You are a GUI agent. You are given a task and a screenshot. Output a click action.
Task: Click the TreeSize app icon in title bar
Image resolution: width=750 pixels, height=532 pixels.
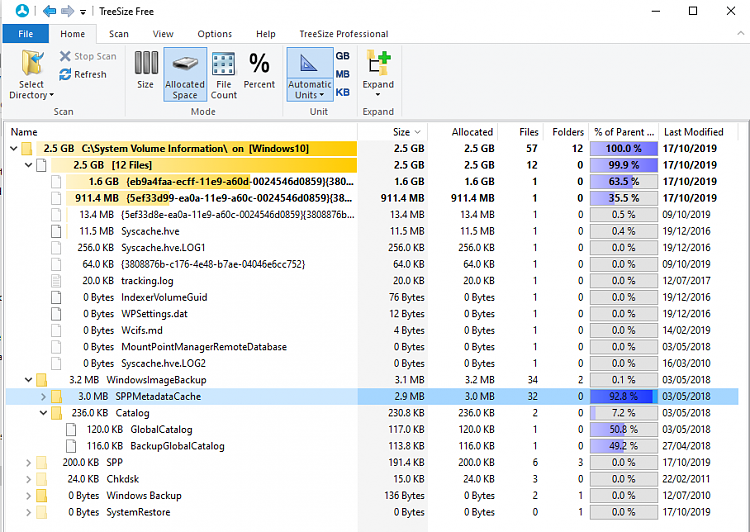coord(22,11)
